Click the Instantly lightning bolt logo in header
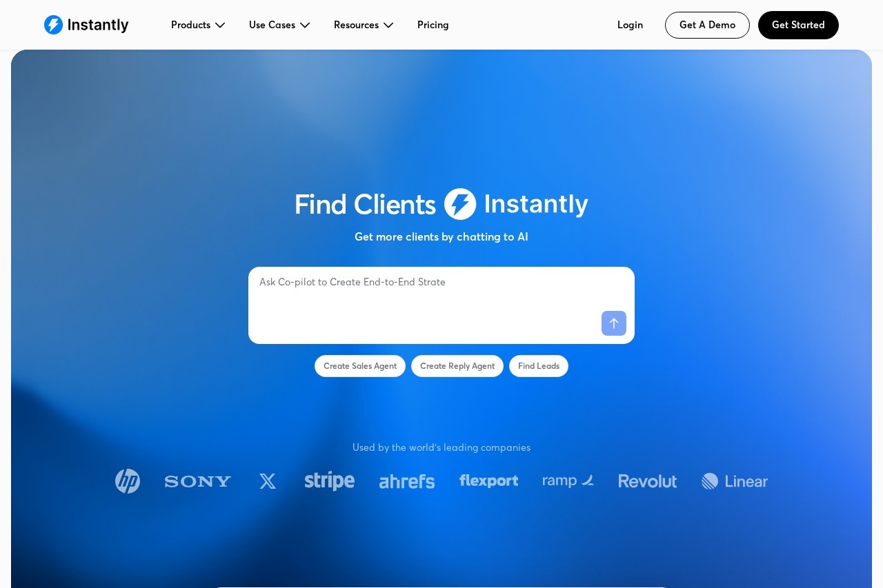Viewport: 883px width, 588px height. 54,25
